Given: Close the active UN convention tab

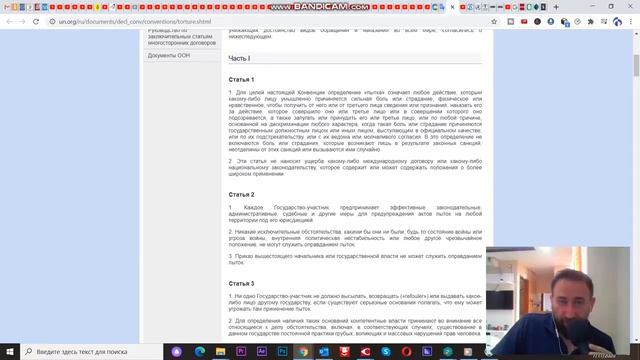Looking at the screenshot, I should pos(452,7).
